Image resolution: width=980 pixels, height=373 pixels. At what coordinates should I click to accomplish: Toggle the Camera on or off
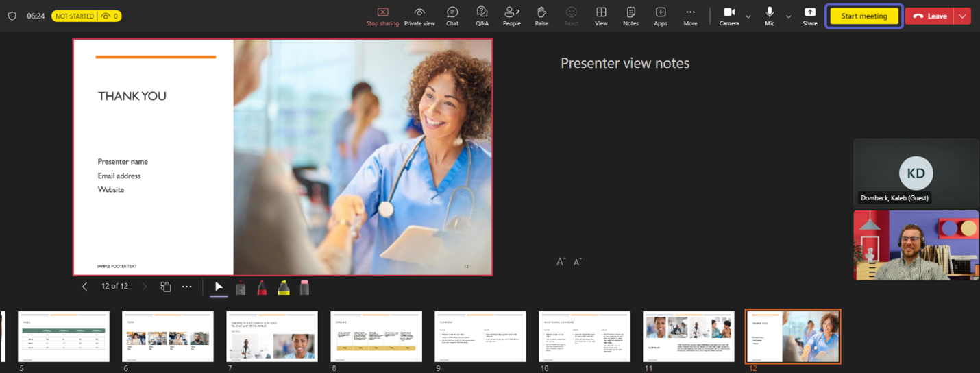[729, 16]
